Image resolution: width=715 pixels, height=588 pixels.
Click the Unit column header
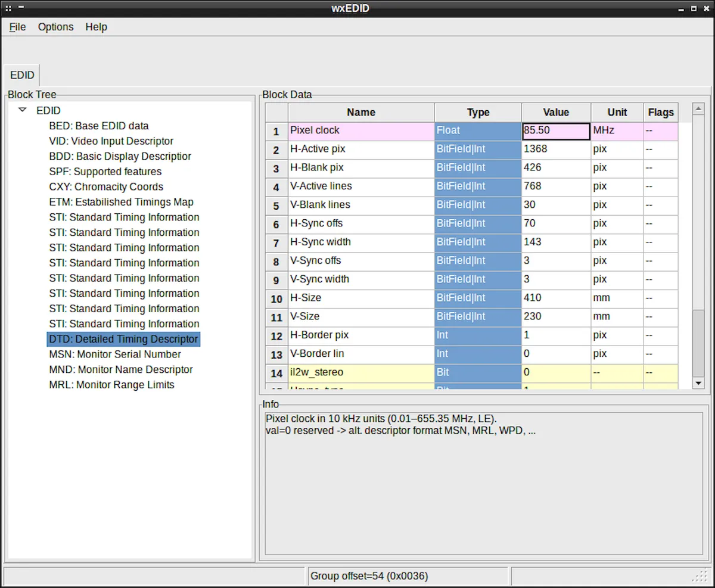click(617, 112)
